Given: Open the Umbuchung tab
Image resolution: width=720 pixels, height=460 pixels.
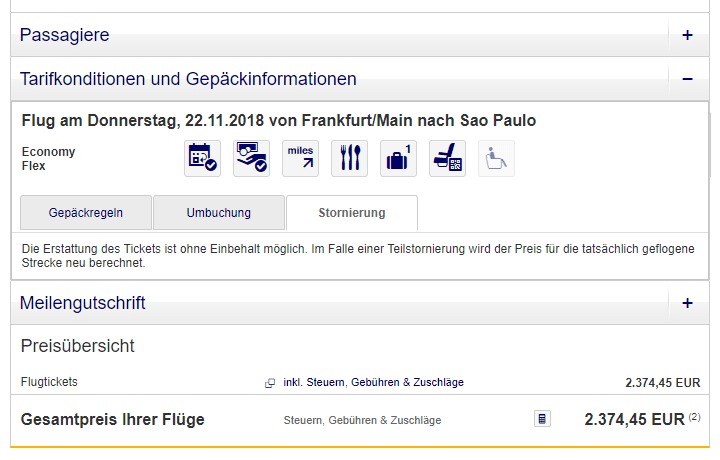Looking at the screenshot, I should pyautogui.click(x=219, y=213).
